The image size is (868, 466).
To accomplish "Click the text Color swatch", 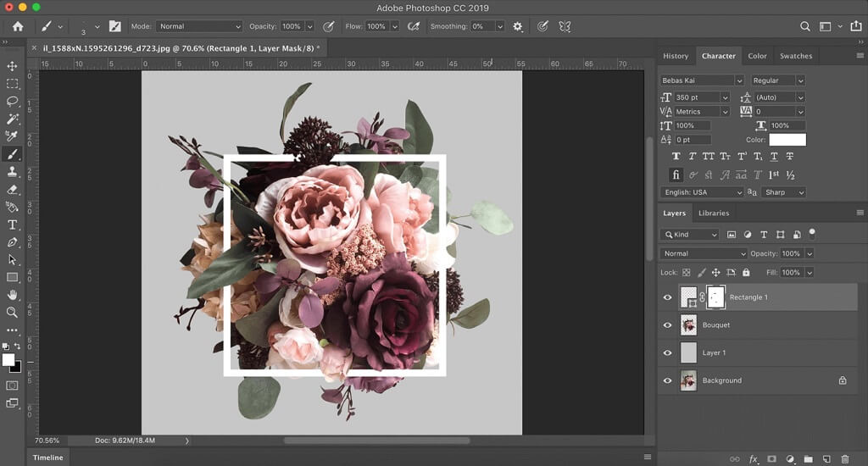I will pyautogui.click(x=787, y=140).
